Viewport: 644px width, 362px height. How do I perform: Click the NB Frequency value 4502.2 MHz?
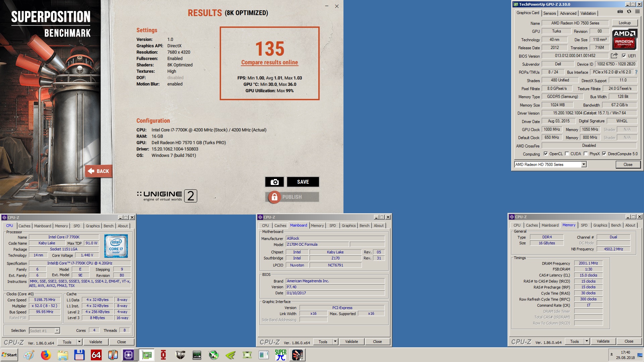(613, 249)
